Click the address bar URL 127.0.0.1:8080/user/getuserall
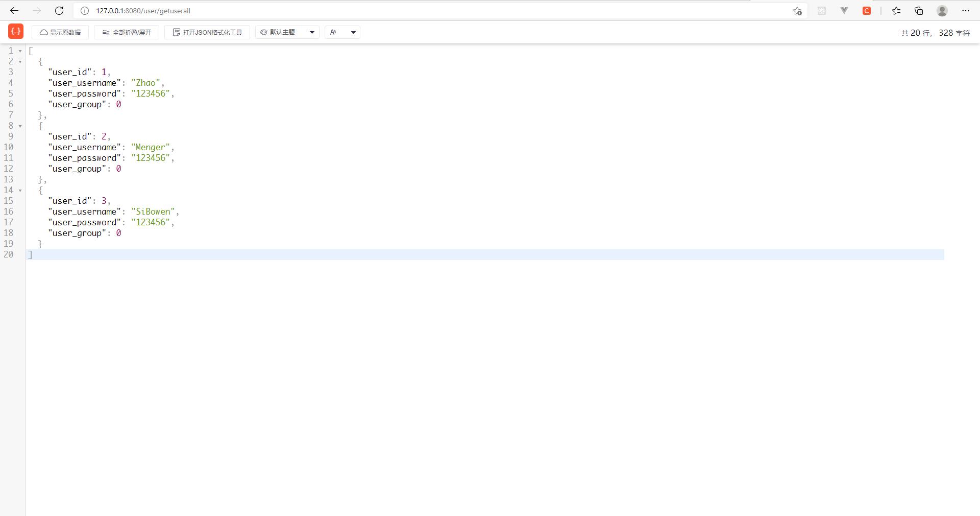980x516 pixels. click(143, 11)
